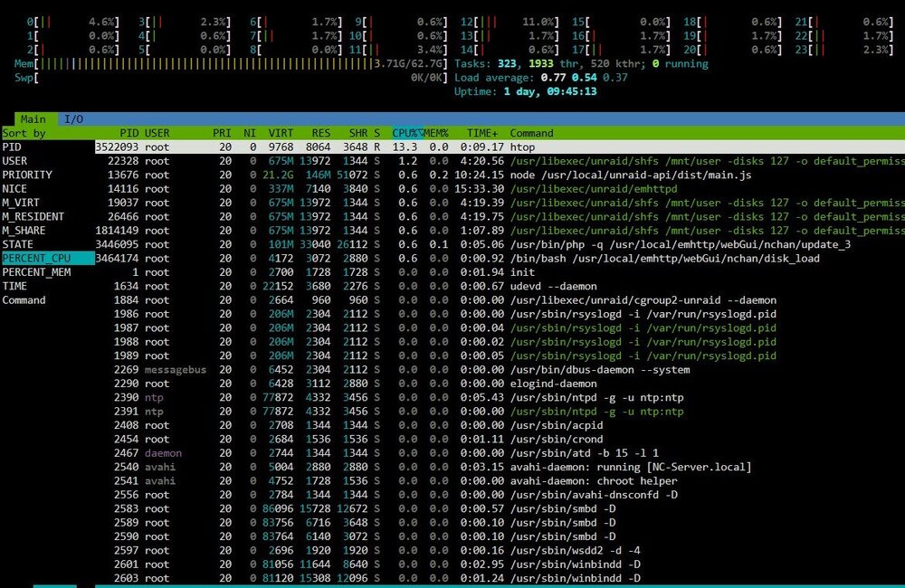Click the RES column header

click(x=321, y=133)
